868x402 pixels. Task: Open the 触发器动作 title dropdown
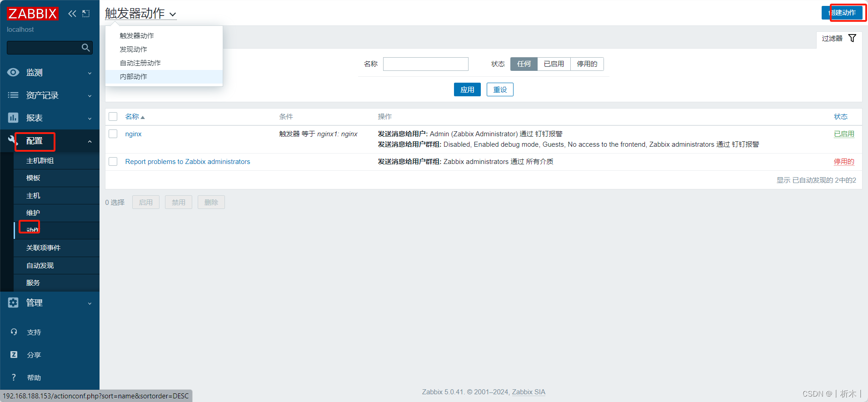140,14
